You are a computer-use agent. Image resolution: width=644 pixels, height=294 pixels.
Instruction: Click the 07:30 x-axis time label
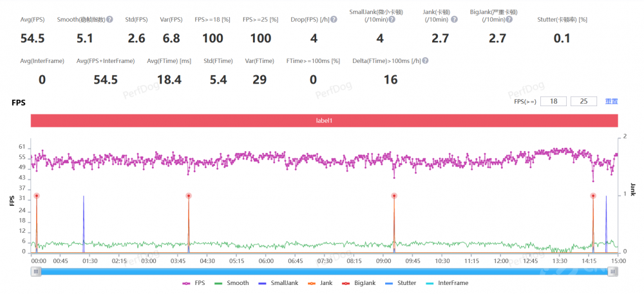(x=325, y=261)
